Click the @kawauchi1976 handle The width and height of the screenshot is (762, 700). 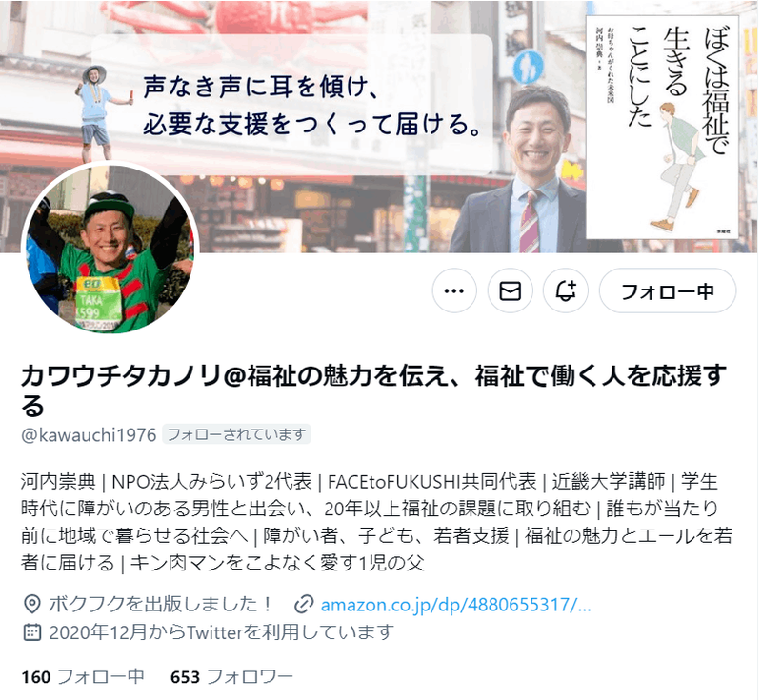tap(89, 435)
